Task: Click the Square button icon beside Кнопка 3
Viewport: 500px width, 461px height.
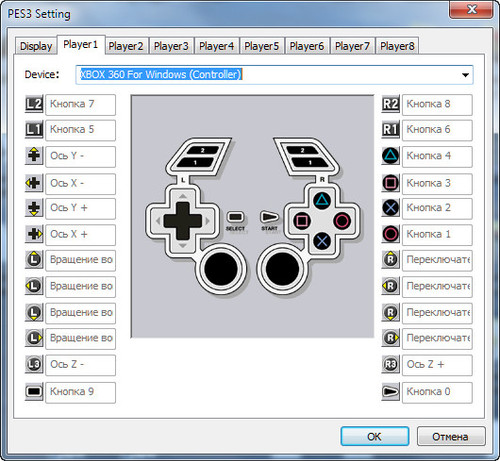Action: point(391,183)
